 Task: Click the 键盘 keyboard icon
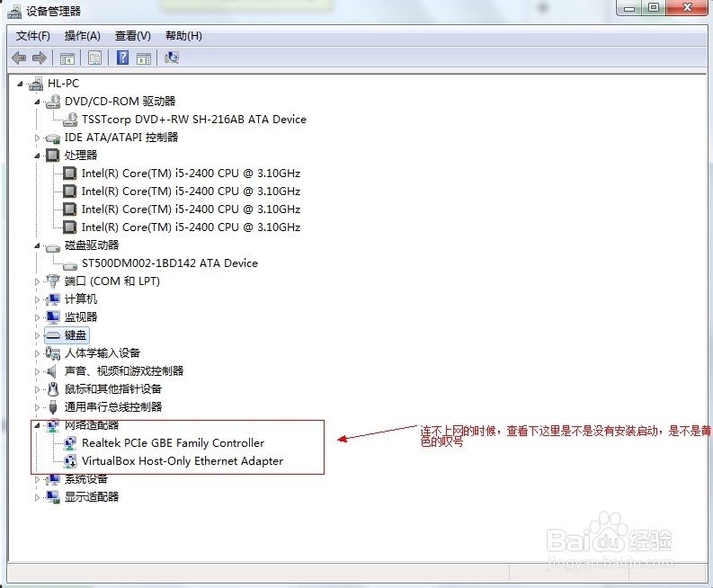pyautogui.click(x=53, y=335)
